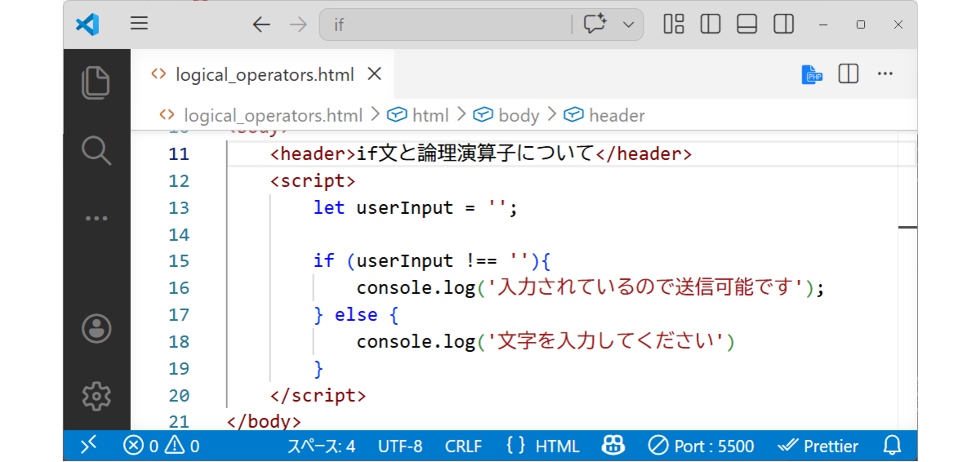Open the Manage gear icon
980x462 pixels.
click(x=96, y=396)
